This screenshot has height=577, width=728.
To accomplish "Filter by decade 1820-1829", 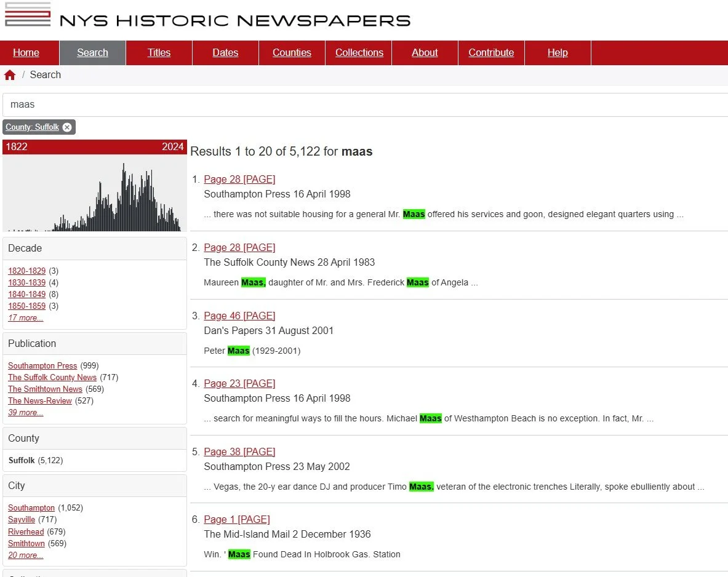I will pyautogui.click(x=27, y=271).
